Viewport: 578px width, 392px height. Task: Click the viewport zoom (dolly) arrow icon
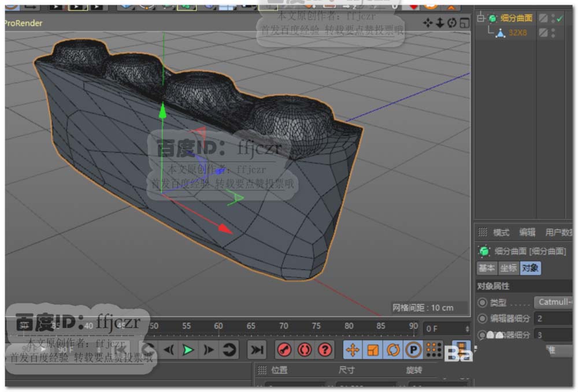(x=439, y=23)
